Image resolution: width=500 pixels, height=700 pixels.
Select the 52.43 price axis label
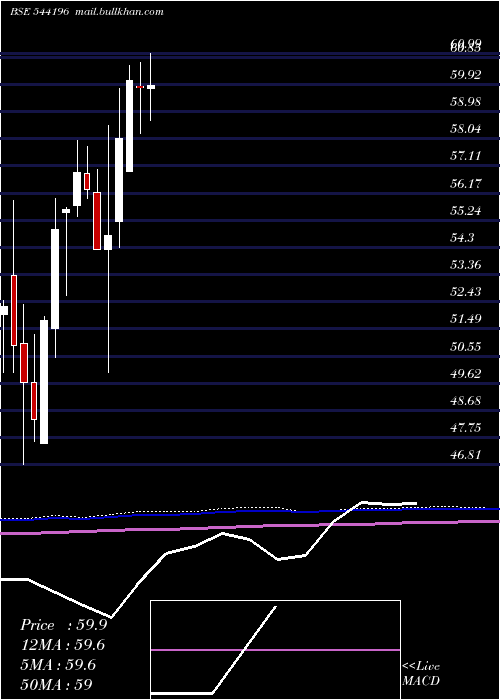(x=466, y=292)
